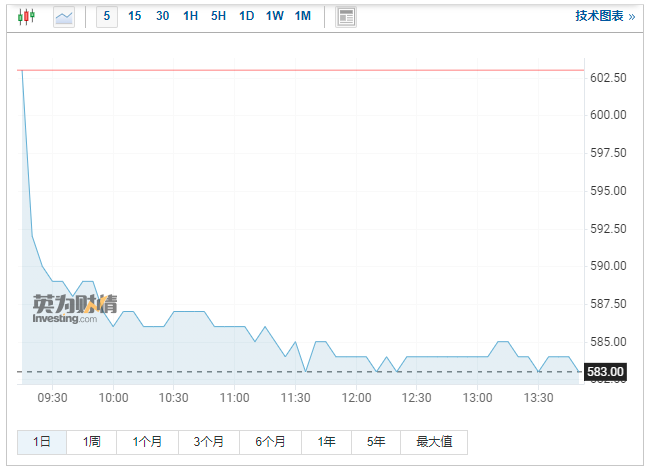Choose the 1H interval
This screenshot has width=647, height=466.
[x=190, y=16]
